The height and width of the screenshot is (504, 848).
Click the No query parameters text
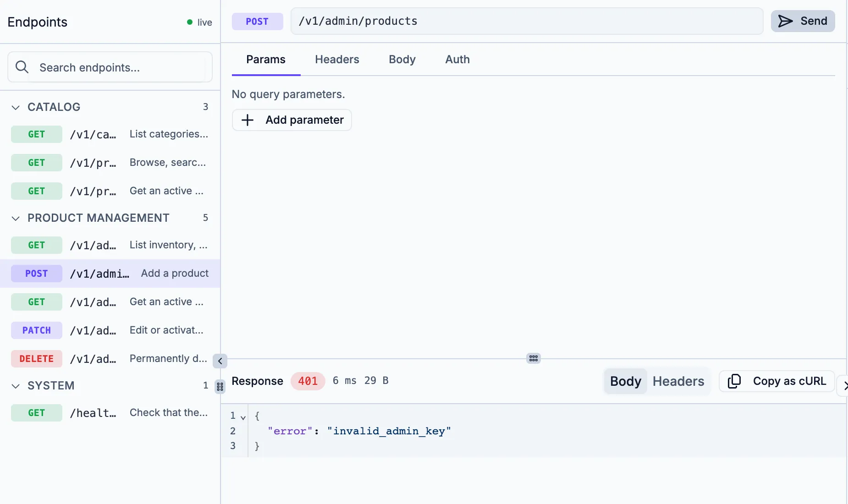click(x=288, y=94)
